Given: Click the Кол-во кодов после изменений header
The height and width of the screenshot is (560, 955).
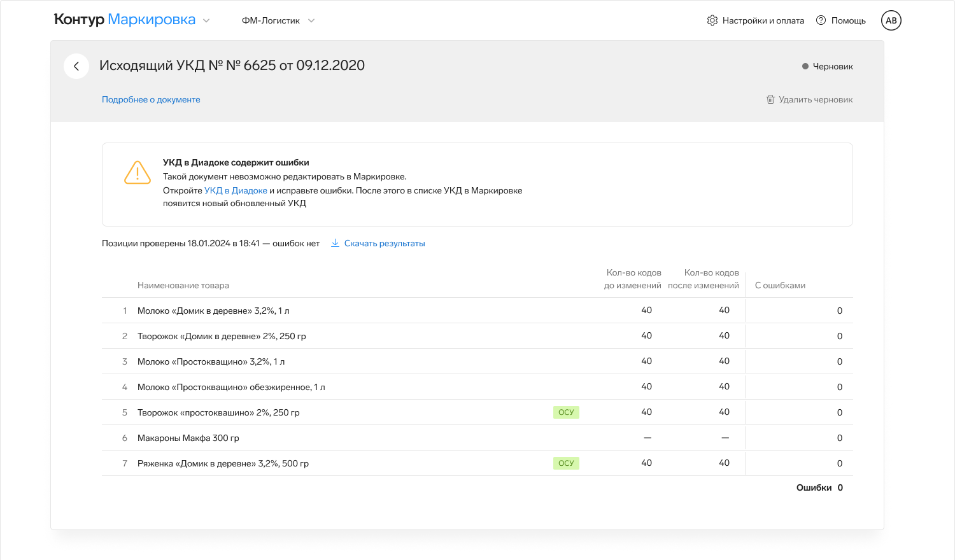Looking at the screenshot, I should click(x=704, y=279).
